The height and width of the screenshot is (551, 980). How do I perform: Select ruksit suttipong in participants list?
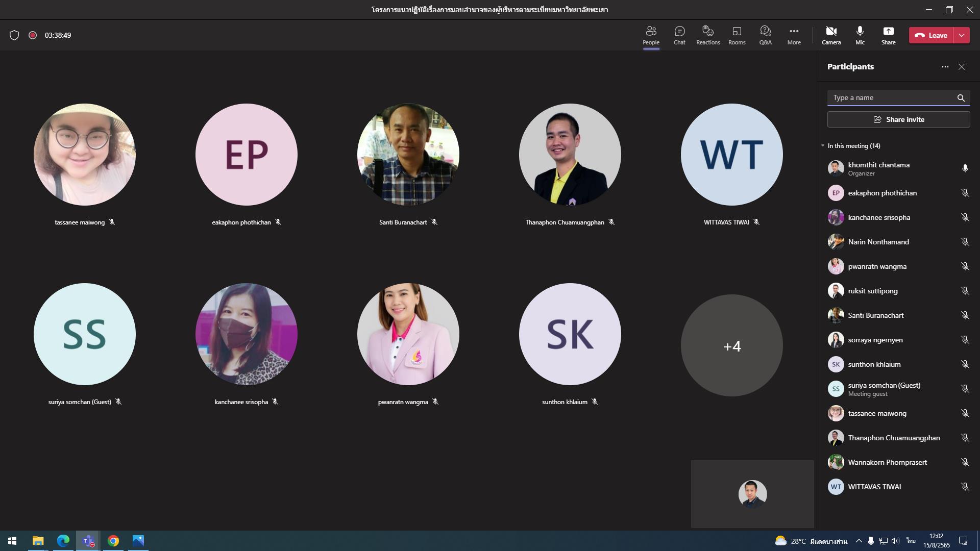pos(898,291)
